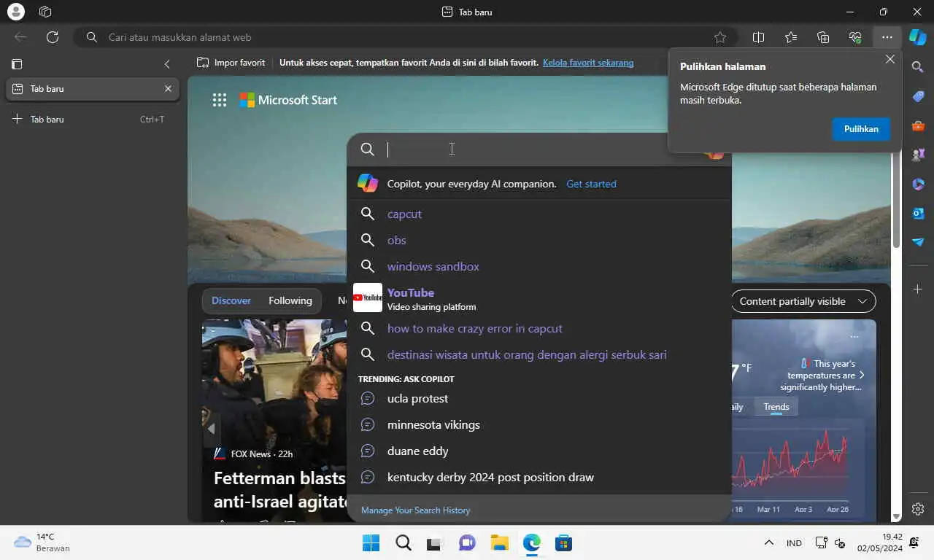Choose the obs search suggestion
Image resolution: width=934 pixels, height=560 pixels.
(x=539, y=240)
